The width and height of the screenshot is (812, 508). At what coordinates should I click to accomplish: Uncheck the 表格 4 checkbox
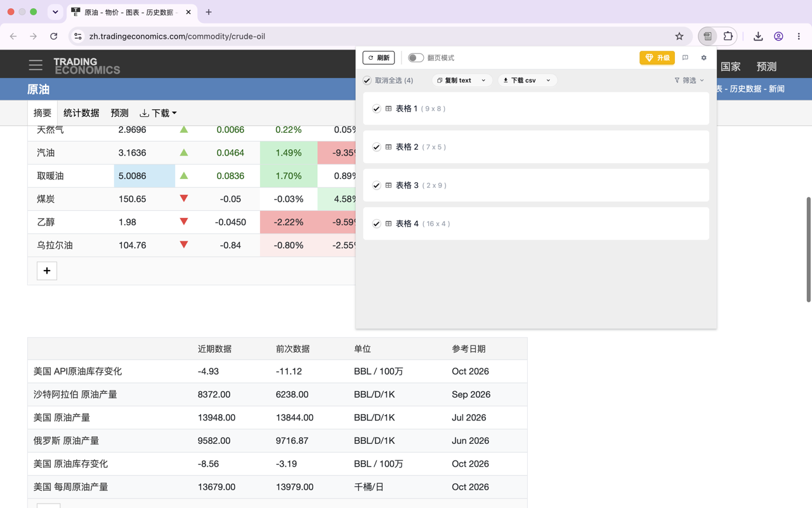coord(376,224)
